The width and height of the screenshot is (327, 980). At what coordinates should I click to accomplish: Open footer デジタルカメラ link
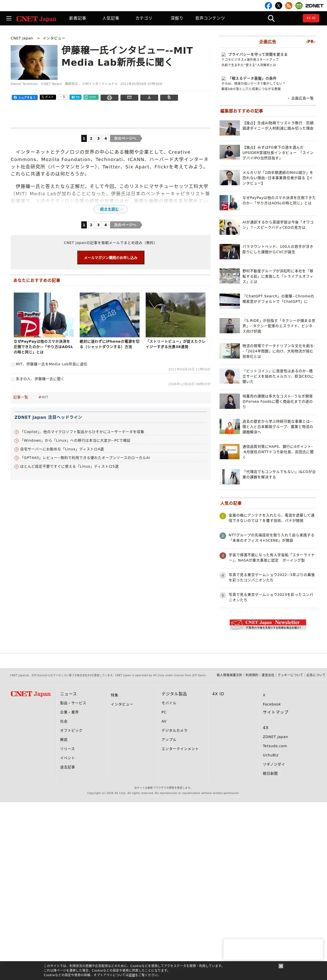[x=174, y=730]
